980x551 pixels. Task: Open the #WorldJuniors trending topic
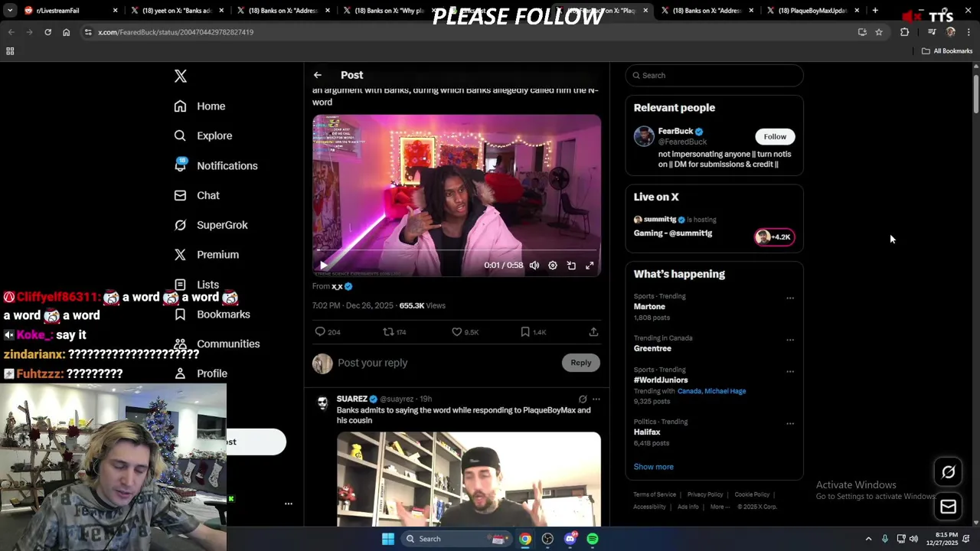tap(661, 380)
